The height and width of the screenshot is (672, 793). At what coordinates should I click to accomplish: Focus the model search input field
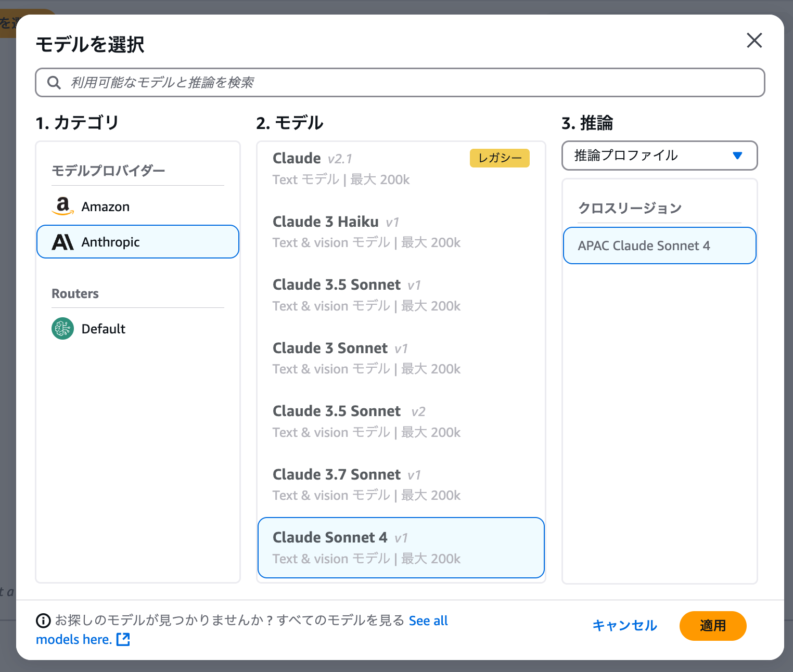coord(400,82)
